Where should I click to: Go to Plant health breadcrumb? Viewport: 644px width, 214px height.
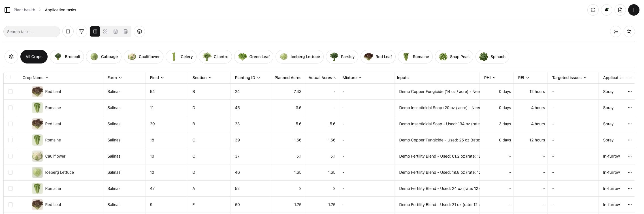click(24, 10)
